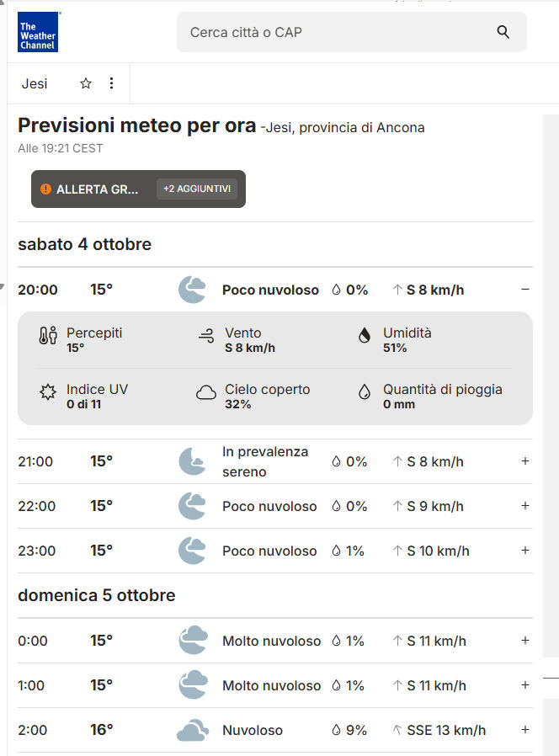
Task: Open the 0:00 Molto nuvoloso row
Action: tap(271, 641)
